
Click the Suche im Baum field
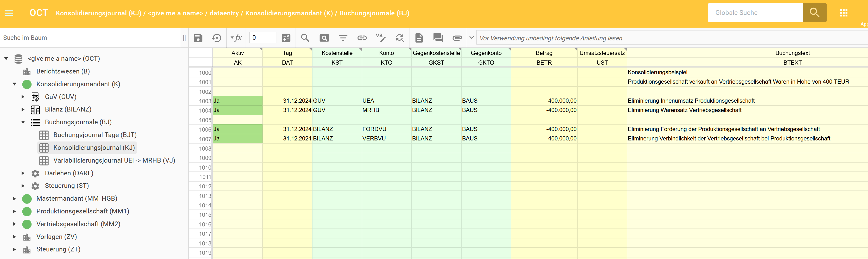(x=89, y=38)
